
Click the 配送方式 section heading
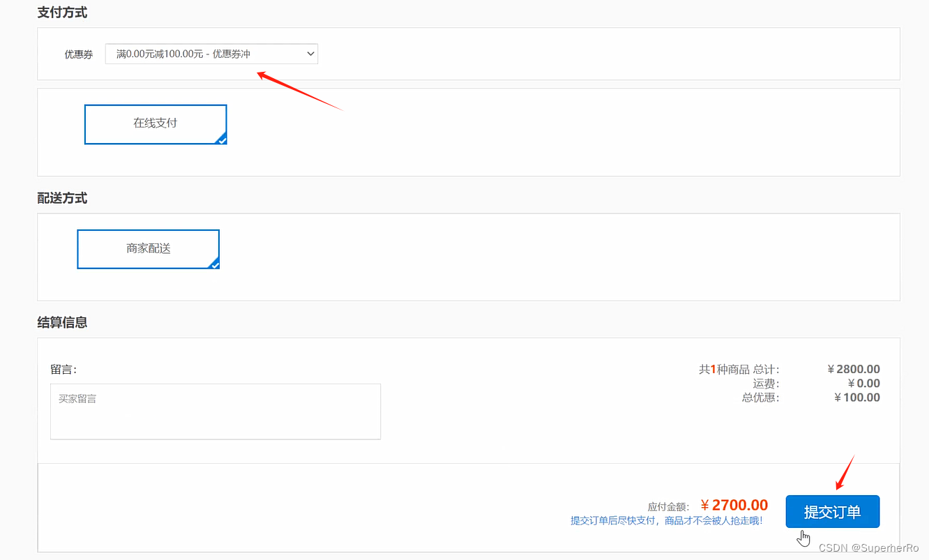[62, 198]
